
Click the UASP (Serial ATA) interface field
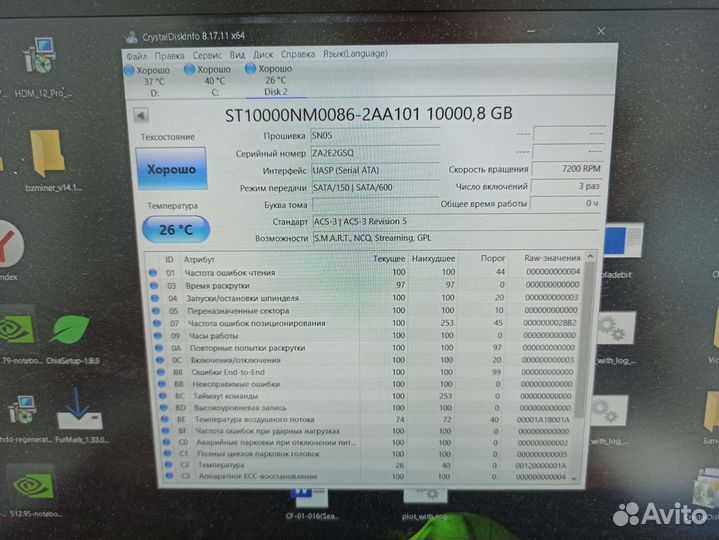pyautogui.click(x=375, y=170)
